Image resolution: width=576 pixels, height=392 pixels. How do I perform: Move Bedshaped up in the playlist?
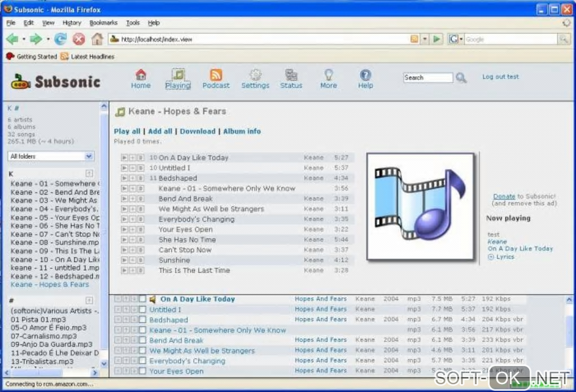click(x=126, y=320)
